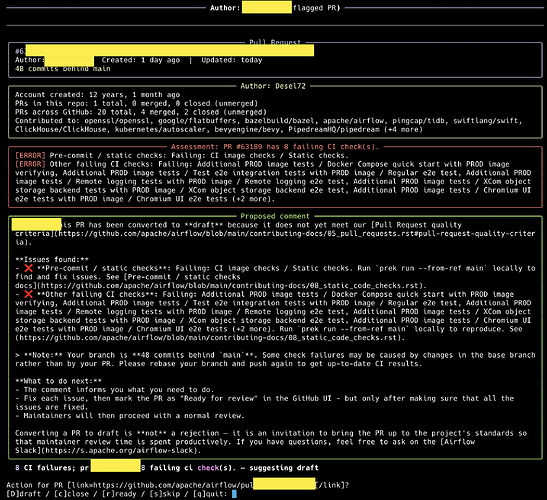Click 'bevyengine/bevy' in Contributed to list
This screenshot has width=547, height=500.
[247, 130]
